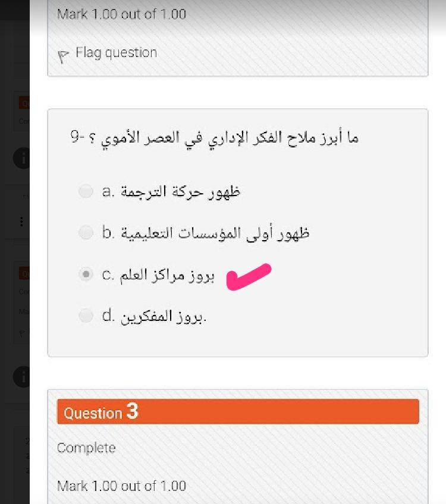The height and width of the screenshot is (504, 446).
Task: Choose answer text 'بروز المفكرين'
Action: (163, 316)
